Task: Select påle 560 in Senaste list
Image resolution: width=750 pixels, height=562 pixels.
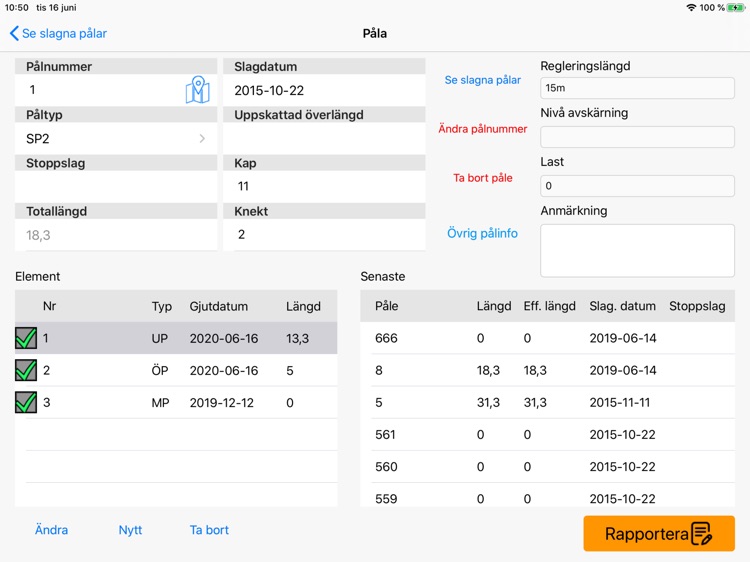Action: click(547, 466)
